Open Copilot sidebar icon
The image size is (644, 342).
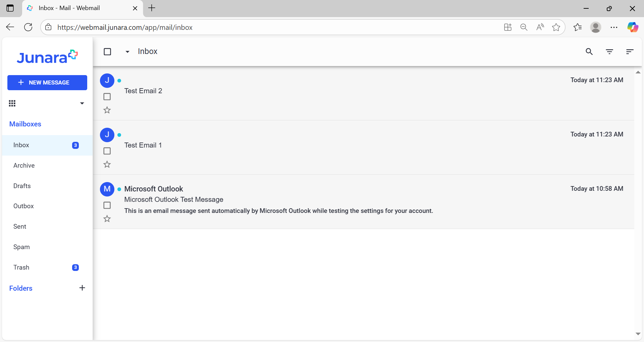click(x=633, y=27)
